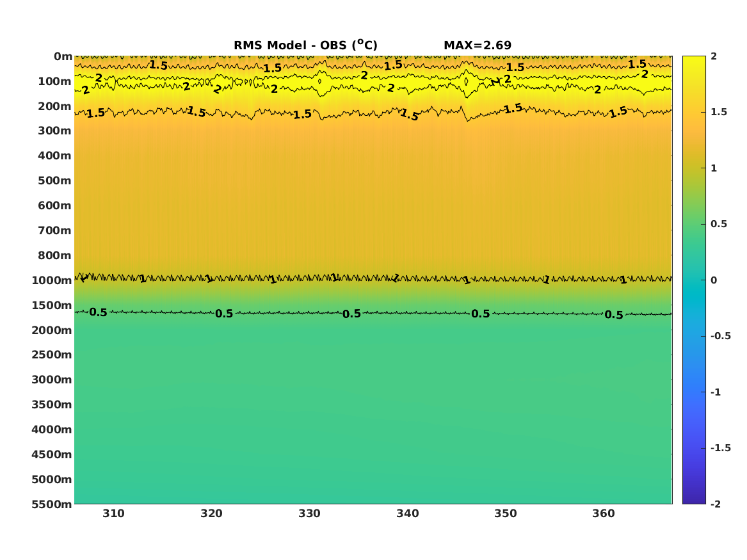
Task: Pick the '400m' depth axis label
Action: coord(55,156)
